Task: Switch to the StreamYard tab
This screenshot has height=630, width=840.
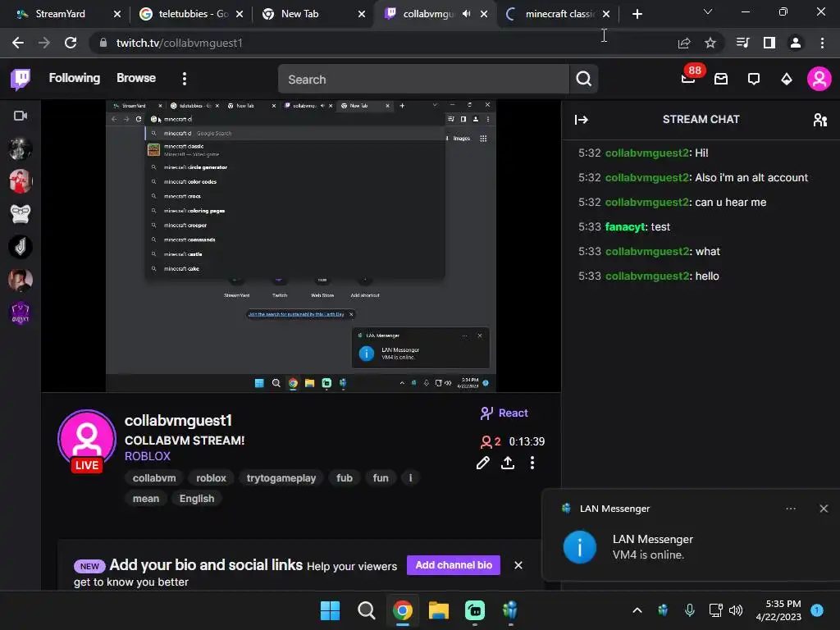Action: click(x=60, y=14)
